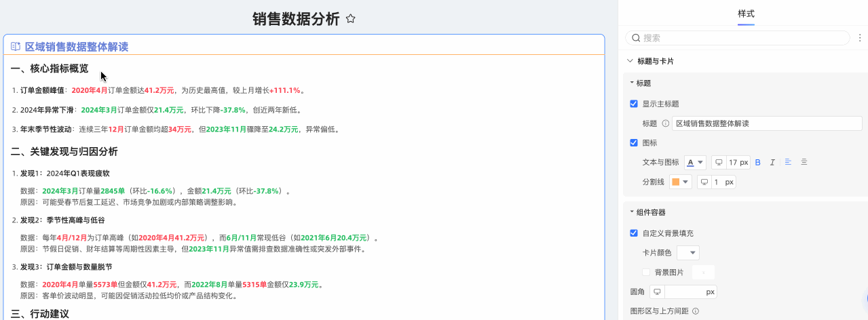Image resolution: width=868 pixels, height=320 pixels.
Task: Click the orange 分割线 color swatch
Action: 675,182
